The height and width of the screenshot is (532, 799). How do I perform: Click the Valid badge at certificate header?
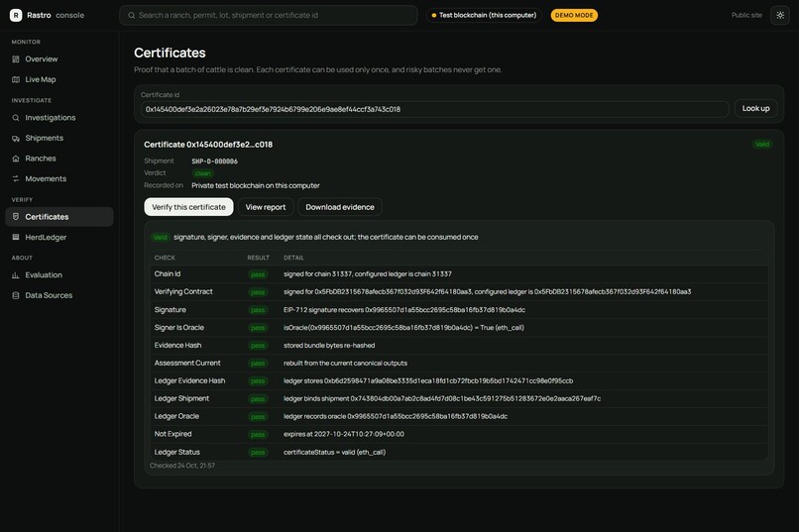coord(762,145)
